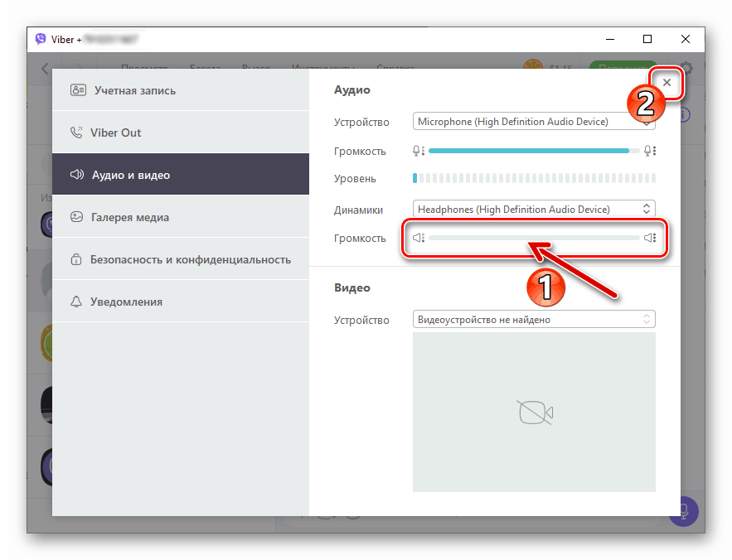This screenshot has height=560, width=732.
Task: Adjust the microphone volume slider
Action: click(x=534, y=151)
